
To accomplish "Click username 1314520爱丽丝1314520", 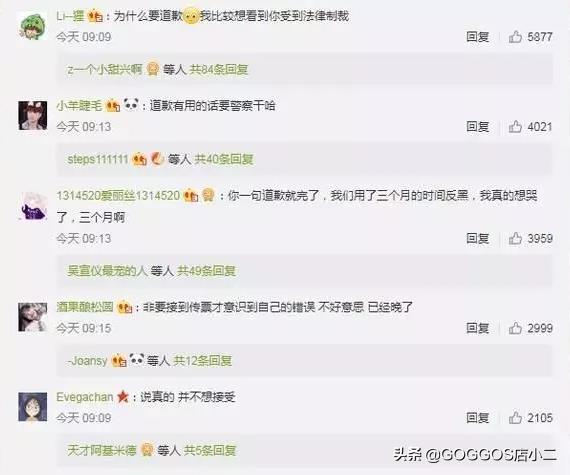I will point(118,196).
